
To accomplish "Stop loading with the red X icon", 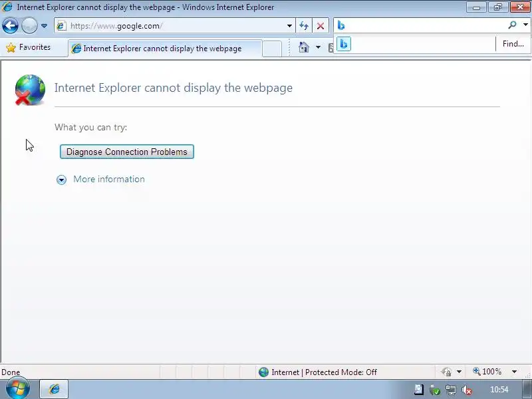I will pos(321,26).
